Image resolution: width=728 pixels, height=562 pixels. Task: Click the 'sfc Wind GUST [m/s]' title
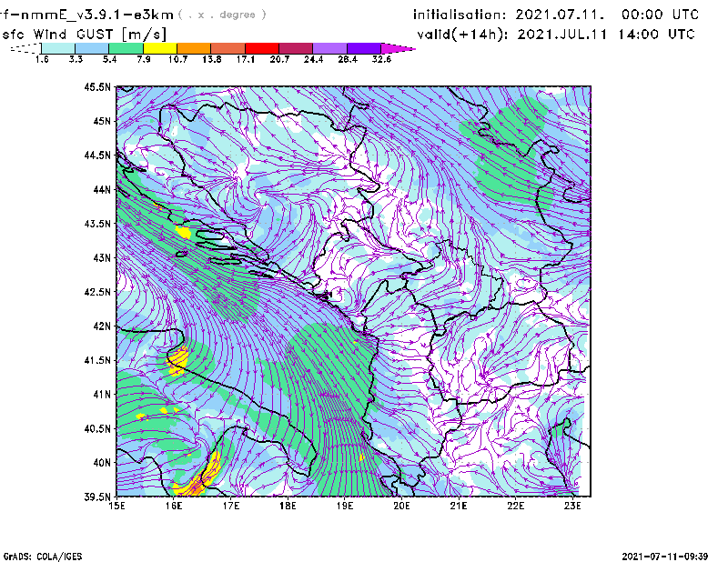[x=85, y=35]
